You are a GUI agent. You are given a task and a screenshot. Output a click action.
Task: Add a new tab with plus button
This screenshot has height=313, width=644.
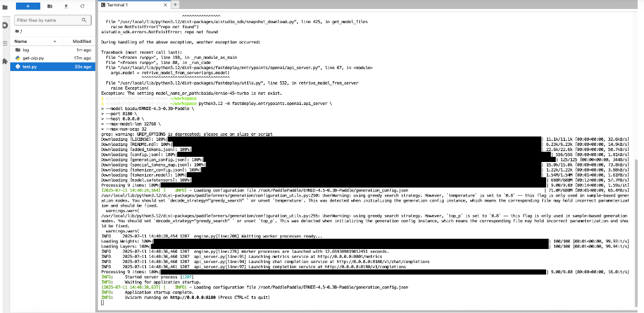click(x=175, y=4)
